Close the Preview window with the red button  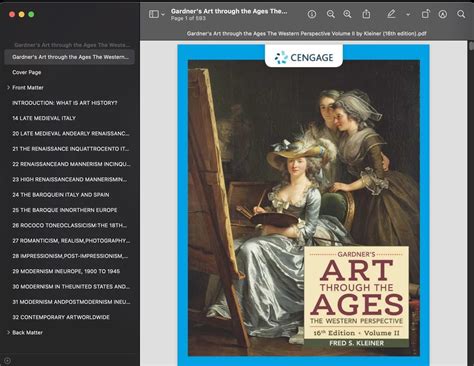(12, 14)
